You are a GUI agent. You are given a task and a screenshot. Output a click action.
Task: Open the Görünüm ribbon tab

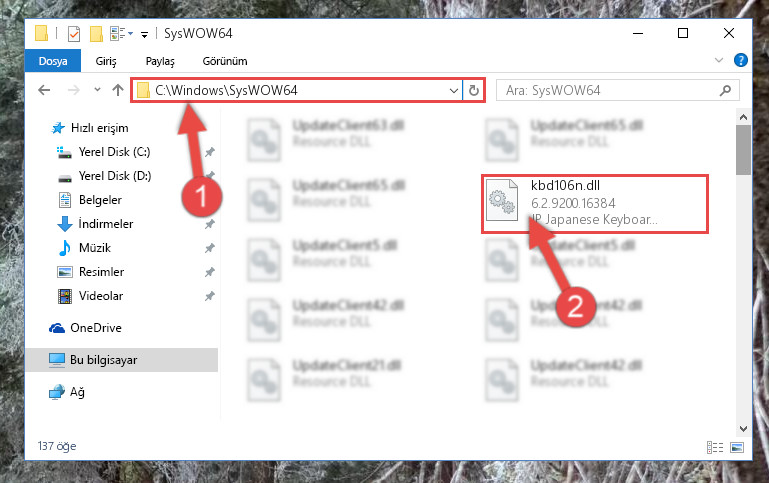225,61
